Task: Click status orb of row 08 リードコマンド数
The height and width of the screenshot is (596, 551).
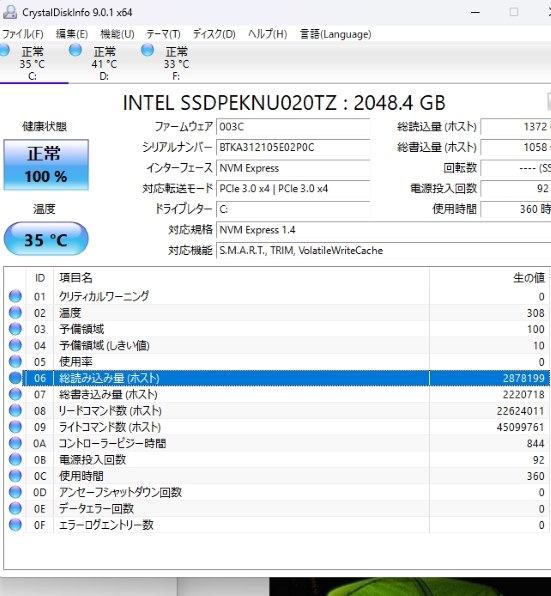Action: pos(15,411)
